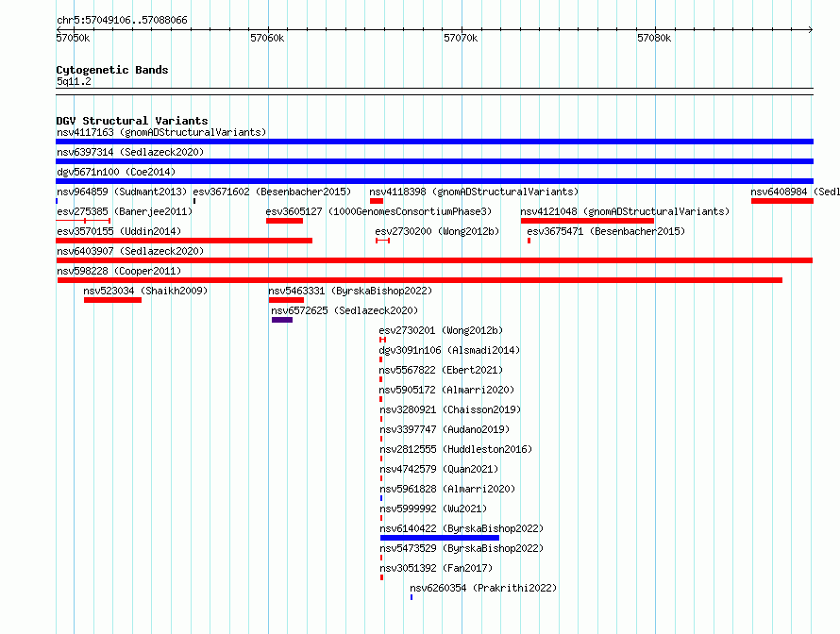
Task: Click the nsv3051392 (Fan2017) label
Action: [x=436, y=568]
